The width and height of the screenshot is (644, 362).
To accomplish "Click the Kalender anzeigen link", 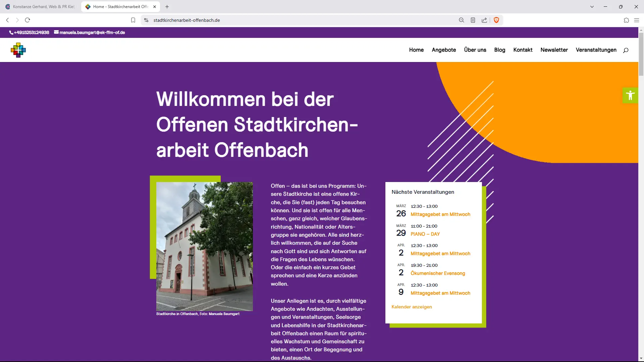I will 412,307.
